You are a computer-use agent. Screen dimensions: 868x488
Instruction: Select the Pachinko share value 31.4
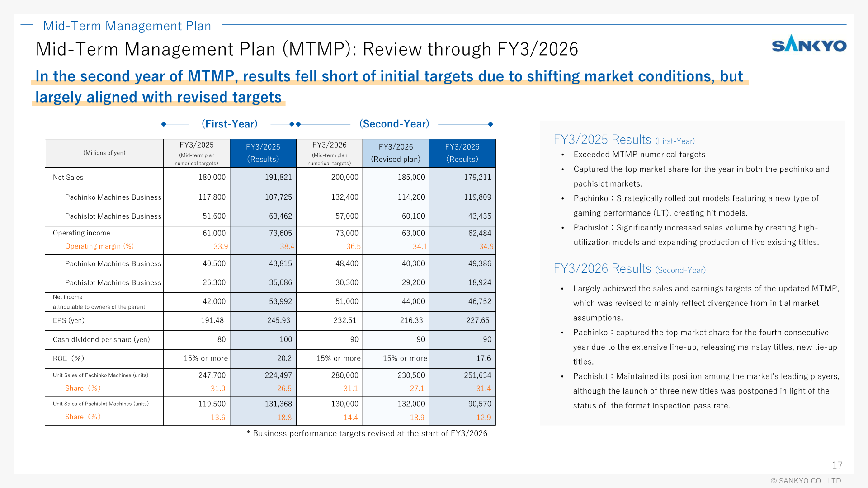point(483,389)
